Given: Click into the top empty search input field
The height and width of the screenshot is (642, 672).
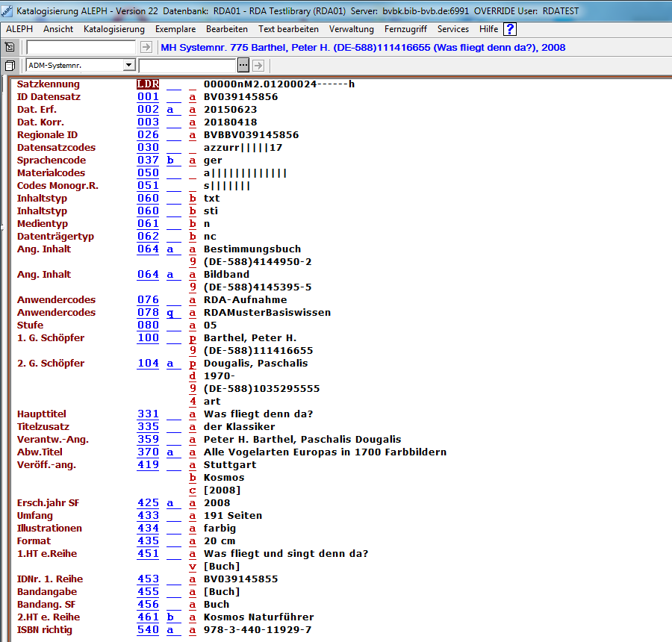Looking at the screenshot, I should pos(81,47).
